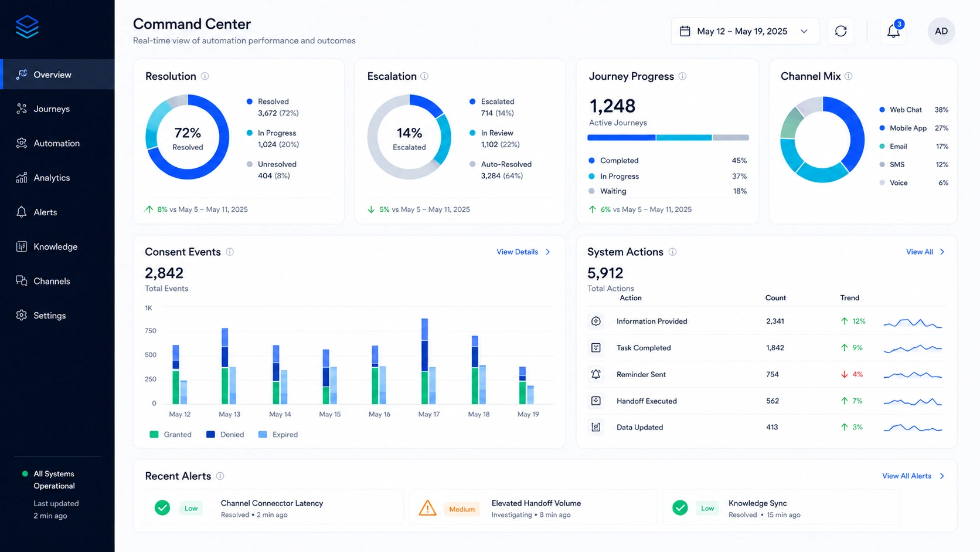Click the Data Updated row icon

click(x=596, y=427)
